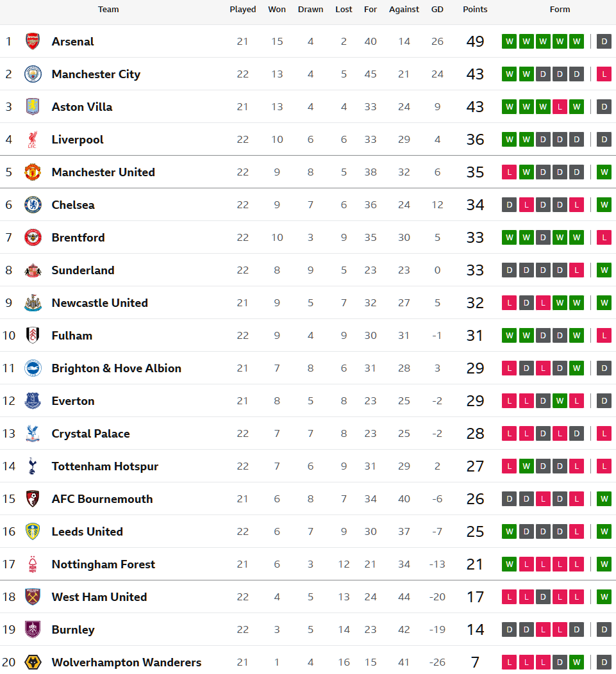Screen dimensions: 616x674
Task: Open the Brighton & Hove Albion link
Action: [116, 368]
